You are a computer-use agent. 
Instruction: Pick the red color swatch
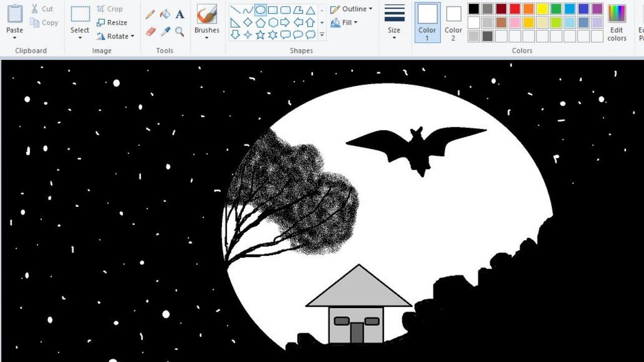pyautogui.click(x=515, y=9)
